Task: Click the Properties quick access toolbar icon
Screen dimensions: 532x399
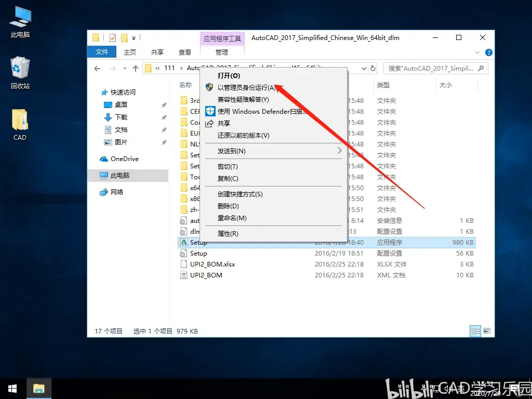Action: pyautogui.click(x=113, y=37)
